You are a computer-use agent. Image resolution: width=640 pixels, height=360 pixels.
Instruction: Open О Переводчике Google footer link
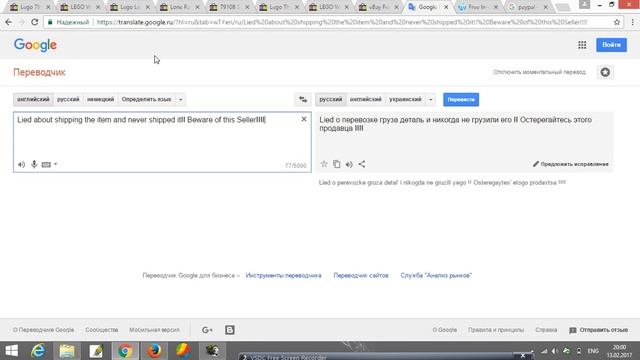43,330
